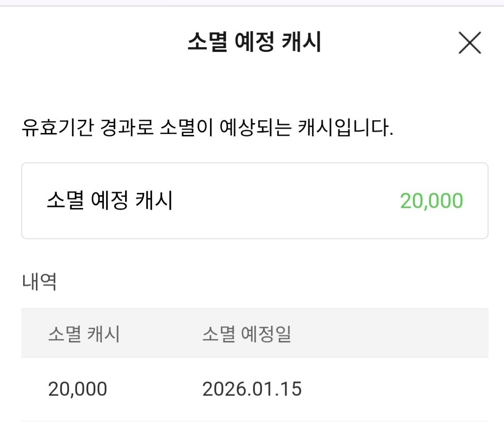Close the 소멸 예정 캐시 popup
Screen dimensions: 504x438
(470, 43)
